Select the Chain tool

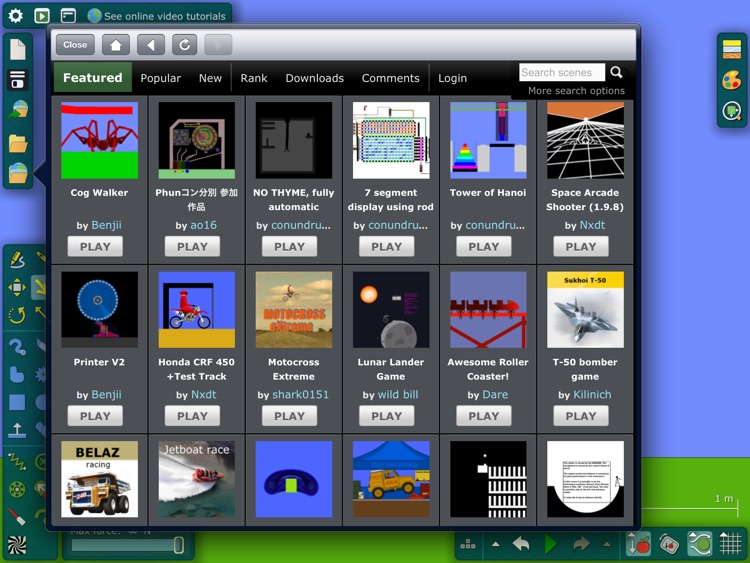17,345
